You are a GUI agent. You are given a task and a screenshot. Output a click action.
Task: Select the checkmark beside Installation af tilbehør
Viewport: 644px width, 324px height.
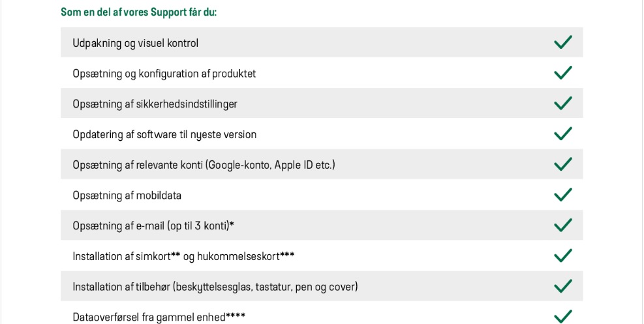coord(562,286)
